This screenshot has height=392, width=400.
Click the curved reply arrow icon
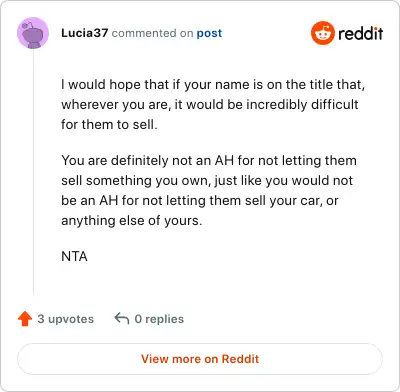[122, 319]
